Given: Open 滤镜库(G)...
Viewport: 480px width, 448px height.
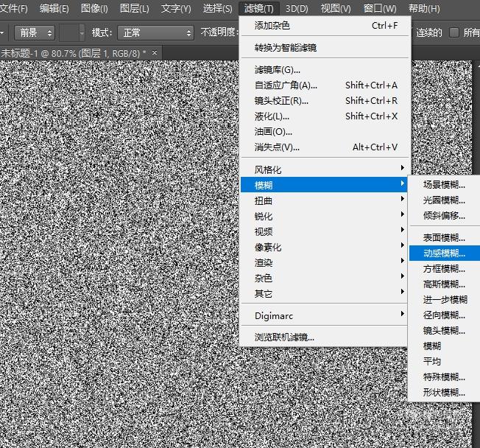Looking at the screenshot, I should 325,70.
